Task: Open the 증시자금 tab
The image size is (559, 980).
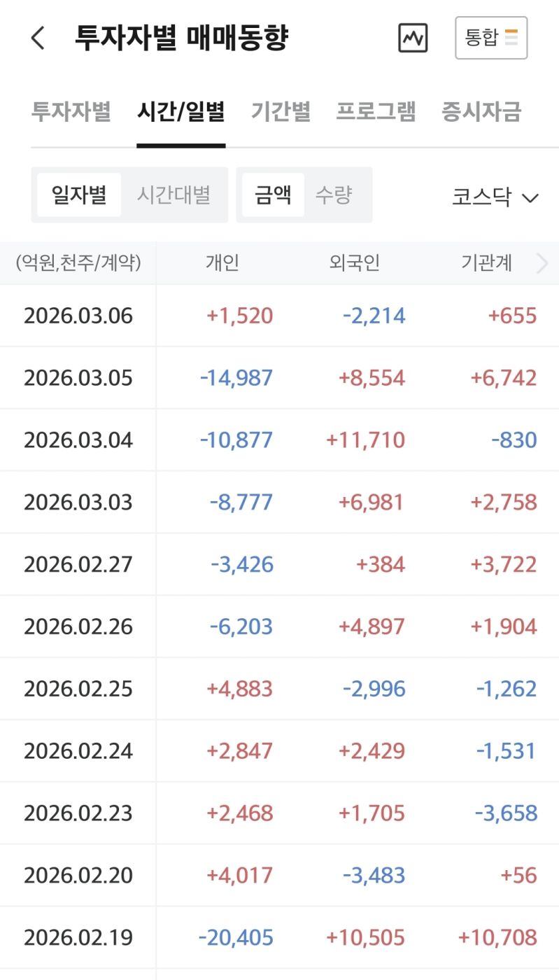Action: [481, 112]
